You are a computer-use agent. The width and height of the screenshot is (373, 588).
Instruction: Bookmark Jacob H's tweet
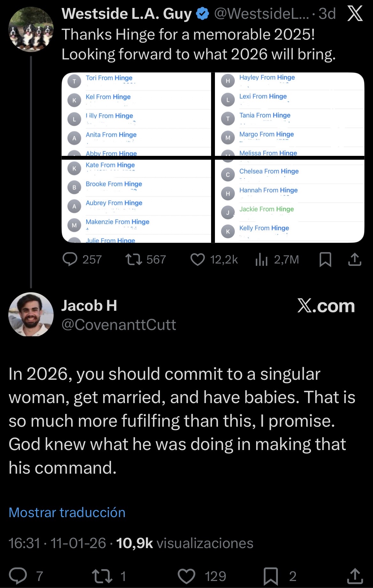(271, 576)
